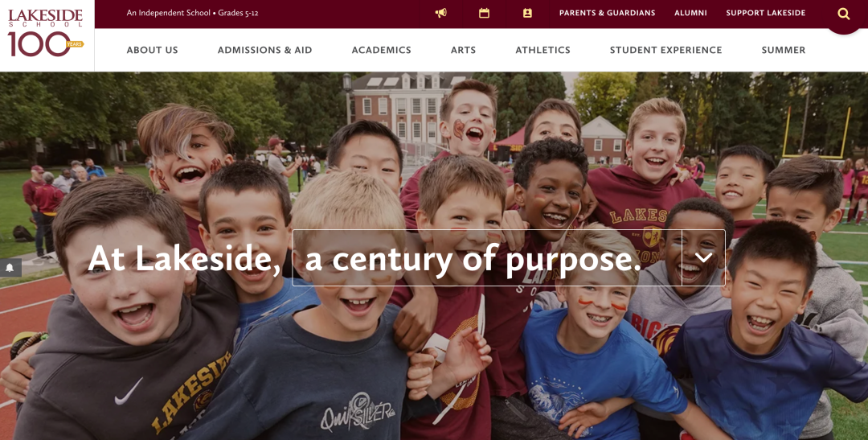
Task: Open search with the magnifying glass icon
Action: point(843,14)
